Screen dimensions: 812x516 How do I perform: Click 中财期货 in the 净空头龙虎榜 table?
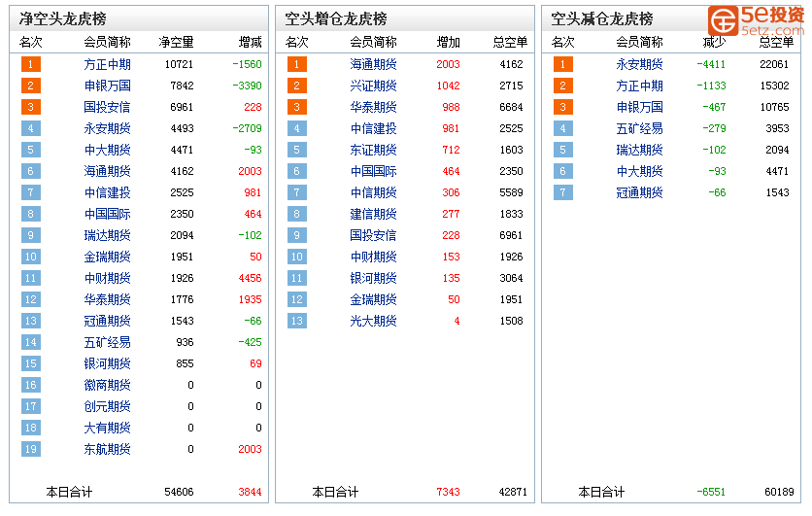[107, 278]
